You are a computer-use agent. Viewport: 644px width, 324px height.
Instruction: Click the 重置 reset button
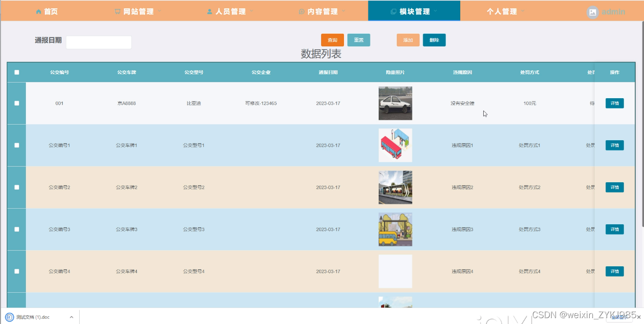tap(359, 40)
